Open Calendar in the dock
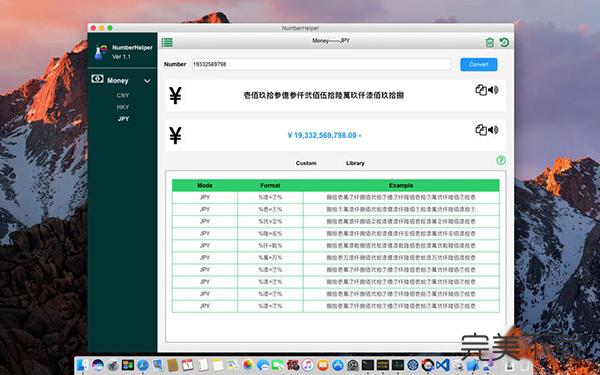 (188, 365)
